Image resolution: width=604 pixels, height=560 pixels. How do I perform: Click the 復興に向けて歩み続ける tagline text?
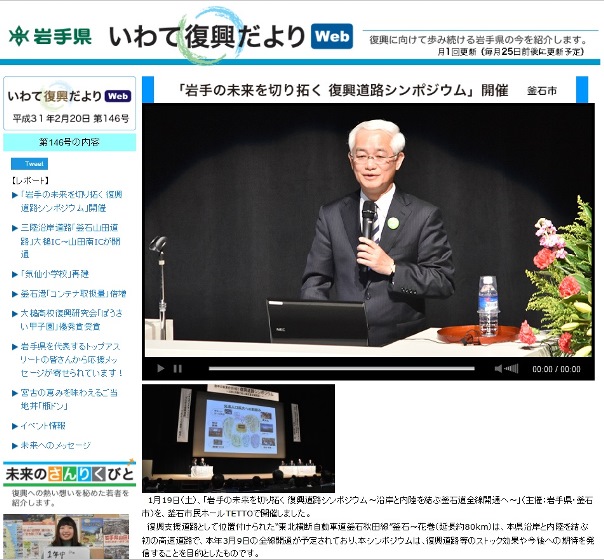[x=478, y=40]
